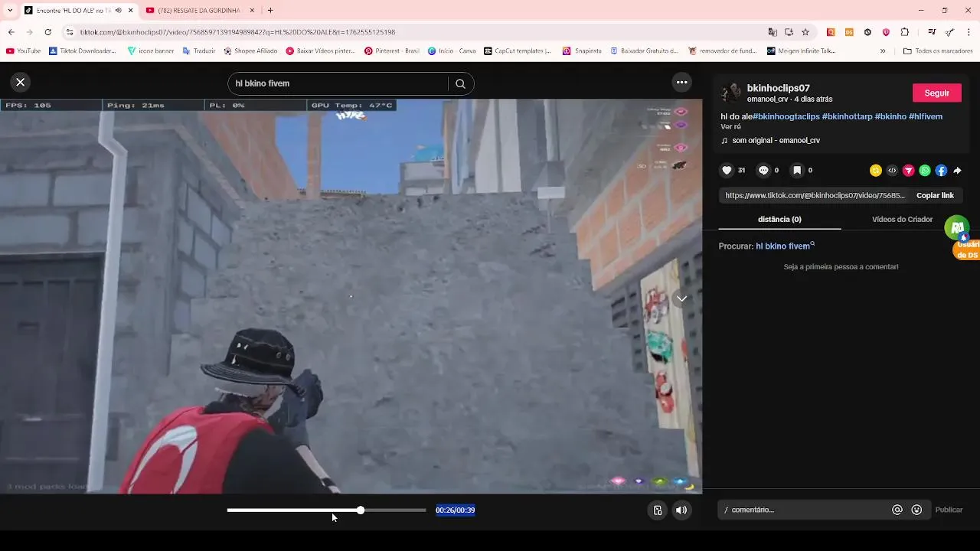Click the embed code icon

(x=892, y=171)
